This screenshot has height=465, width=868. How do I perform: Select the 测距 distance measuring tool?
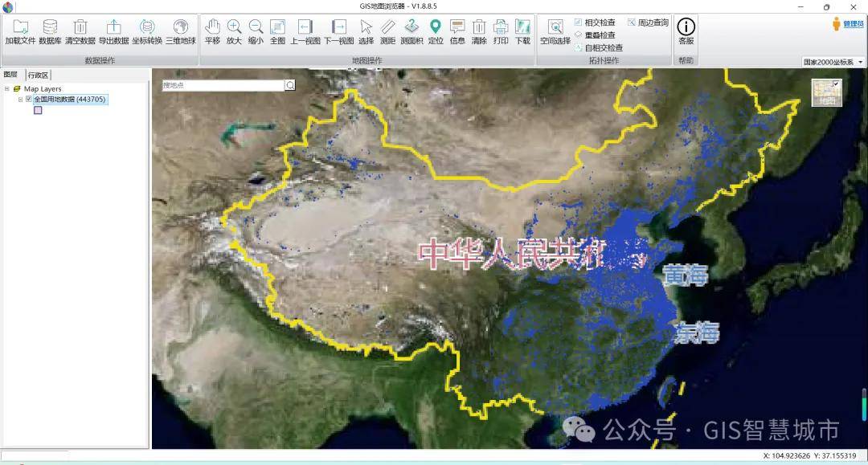pos(387,31)
